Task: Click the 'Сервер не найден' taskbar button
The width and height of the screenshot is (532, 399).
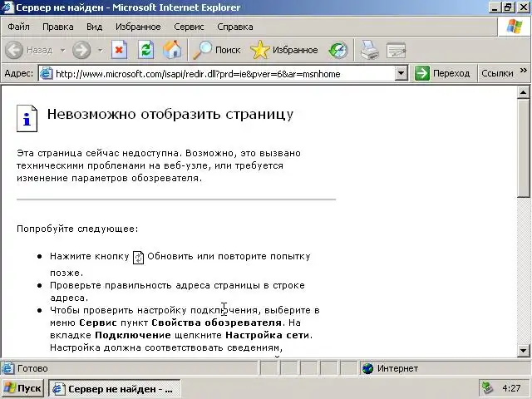Action: [115, 389]
